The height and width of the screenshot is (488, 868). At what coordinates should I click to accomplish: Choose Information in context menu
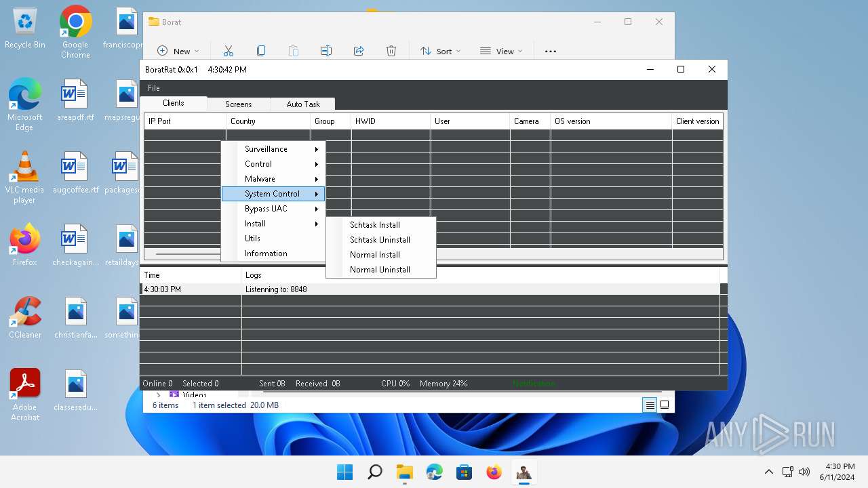pos(273,253)
